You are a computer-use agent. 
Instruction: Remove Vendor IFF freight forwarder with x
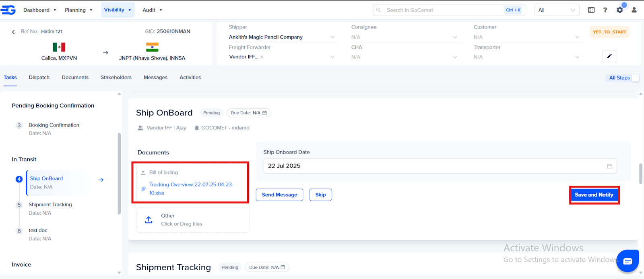(x=262, y=57)
